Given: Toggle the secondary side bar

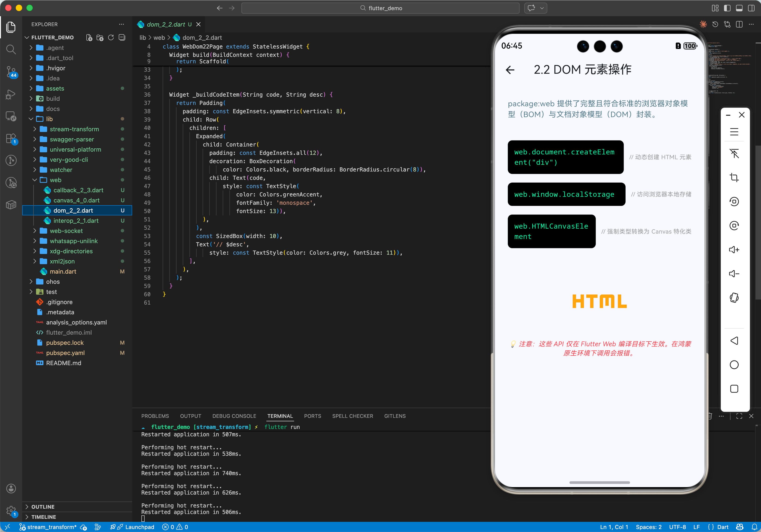Looking at the screenshot, I should (x=751, y=8).
